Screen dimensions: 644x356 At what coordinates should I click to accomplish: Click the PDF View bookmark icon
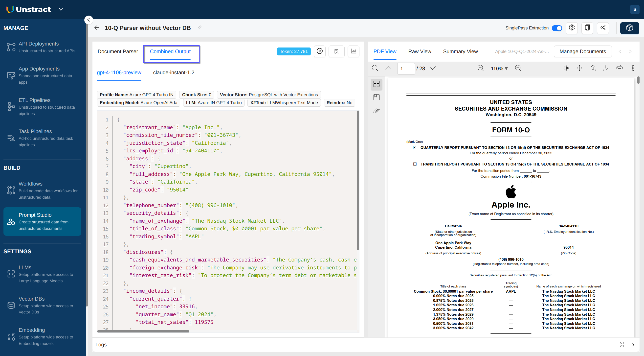(377, 97)
